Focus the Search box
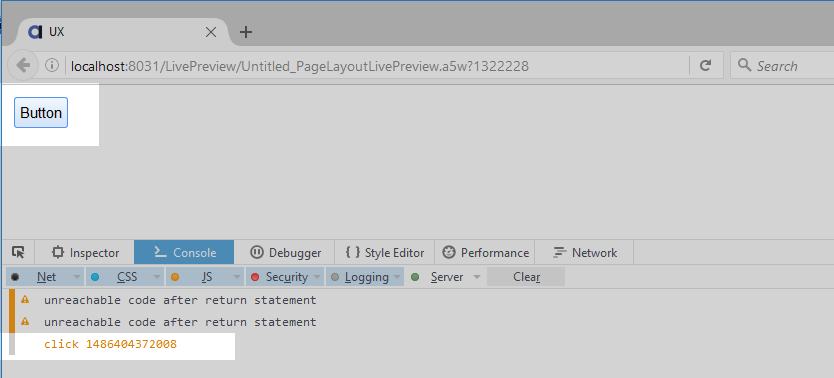This screenshot has width=834, height=378. tap(782, 66)
